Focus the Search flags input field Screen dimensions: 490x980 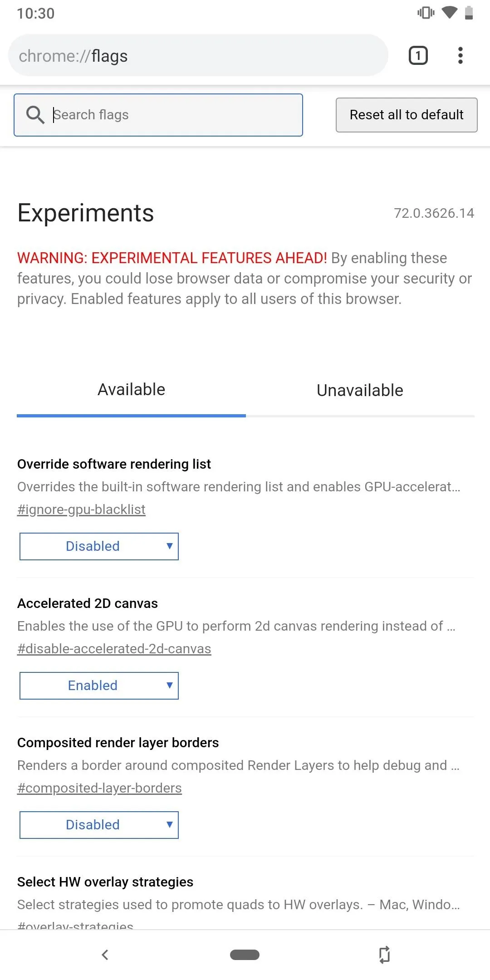tap(158, 115)
